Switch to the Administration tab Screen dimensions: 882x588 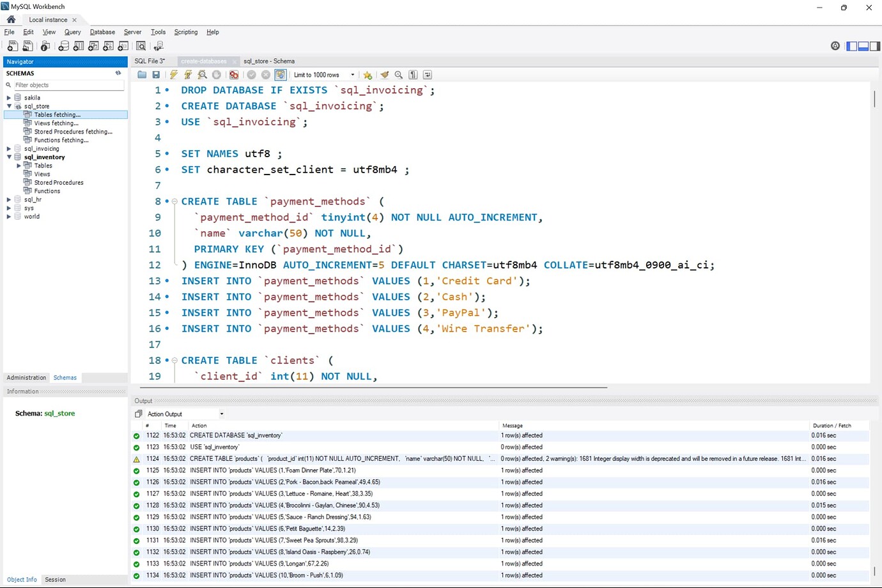[26, 378]
